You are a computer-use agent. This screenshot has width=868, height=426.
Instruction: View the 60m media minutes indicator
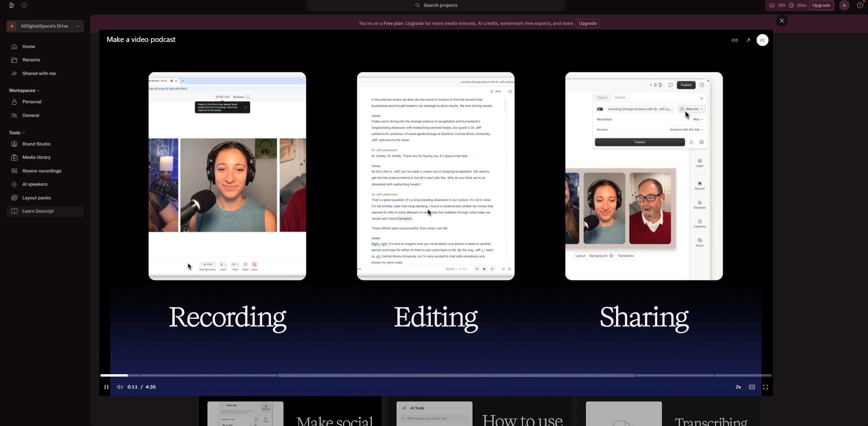797,5
